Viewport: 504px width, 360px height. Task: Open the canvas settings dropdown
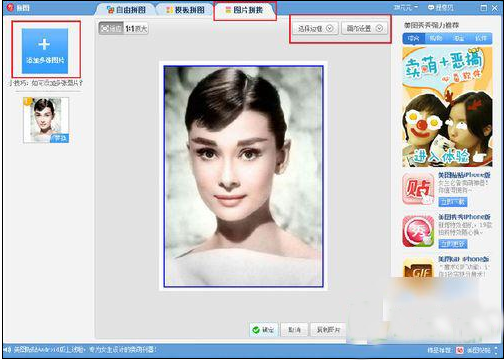click(364, 29)
